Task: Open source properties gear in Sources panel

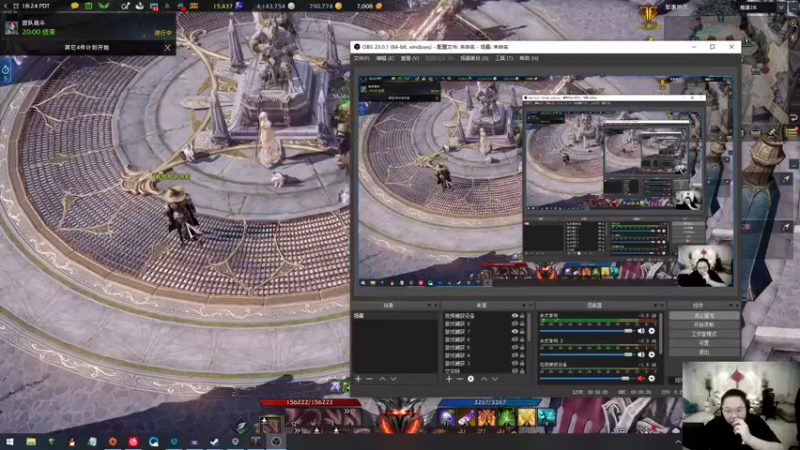Action: pyautogui.click(x=470, y=379)
